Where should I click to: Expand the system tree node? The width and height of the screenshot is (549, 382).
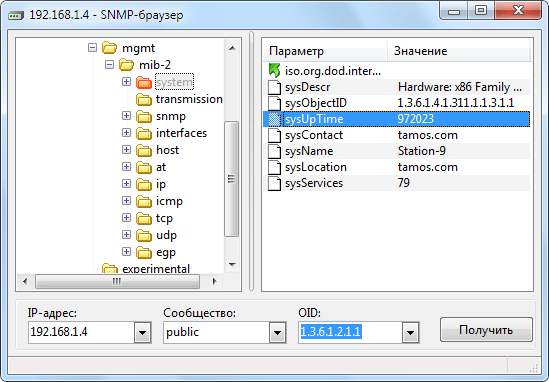[x=126, y=82]
